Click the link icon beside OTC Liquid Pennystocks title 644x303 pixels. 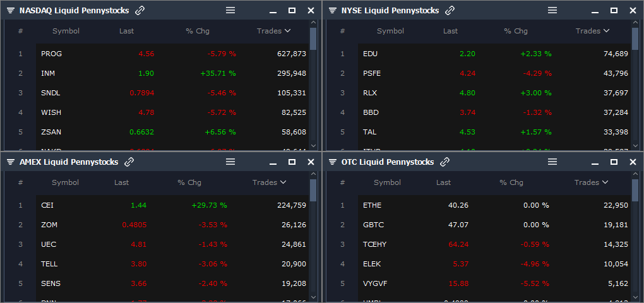(445, 162)
